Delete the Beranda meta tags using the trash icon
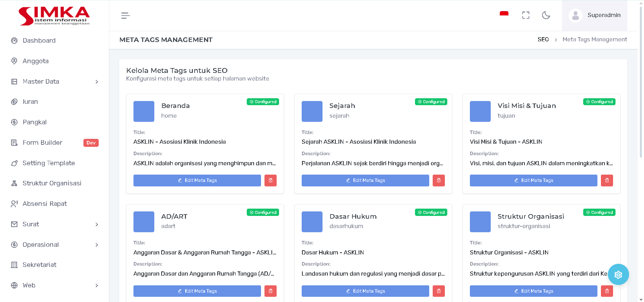644x302 pixels. coord(270,181)
